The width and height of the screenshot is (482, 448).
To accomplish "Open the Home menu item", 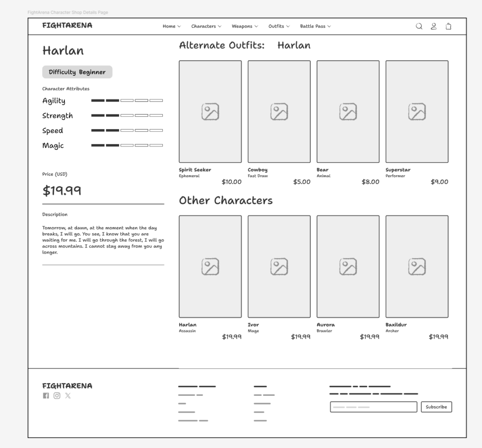I will point(171,26).
